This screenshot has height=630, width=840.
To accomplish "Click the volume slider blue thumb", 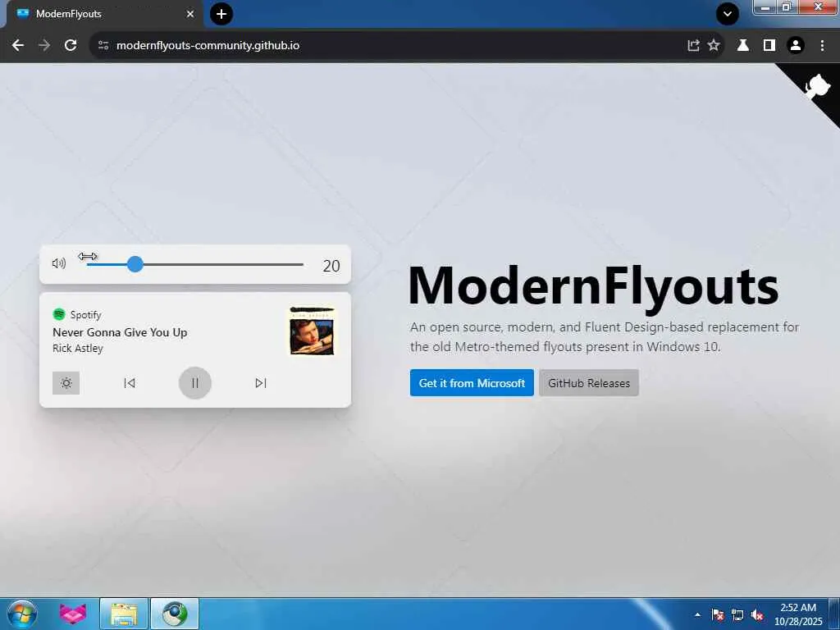I will [135, 264].
